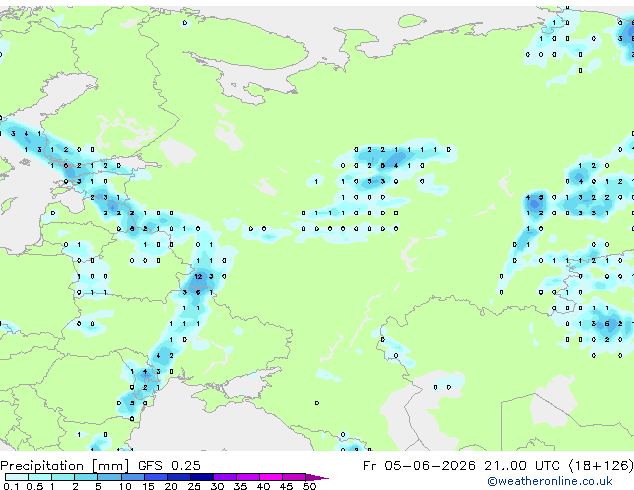Viewport: 634px width, 490px height.
Task: Click the over-50 arrow tip of legend
Action: tap(317, 477)
